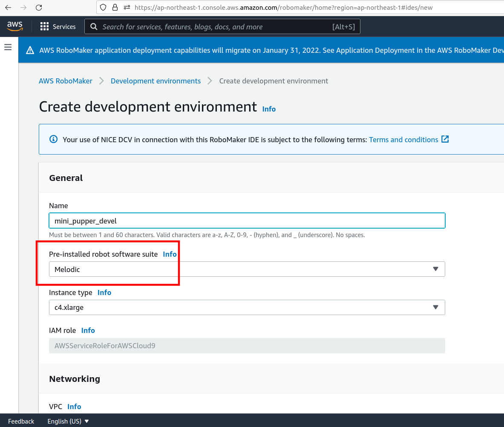This screenshot has width=504, height=427.
Task: Open the Melodic software suite dropdown
Action: 247,269
